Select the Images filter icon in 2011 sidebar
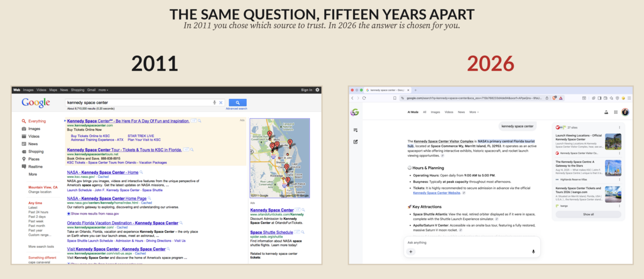 pyautogui.click(x=24, y=129)
